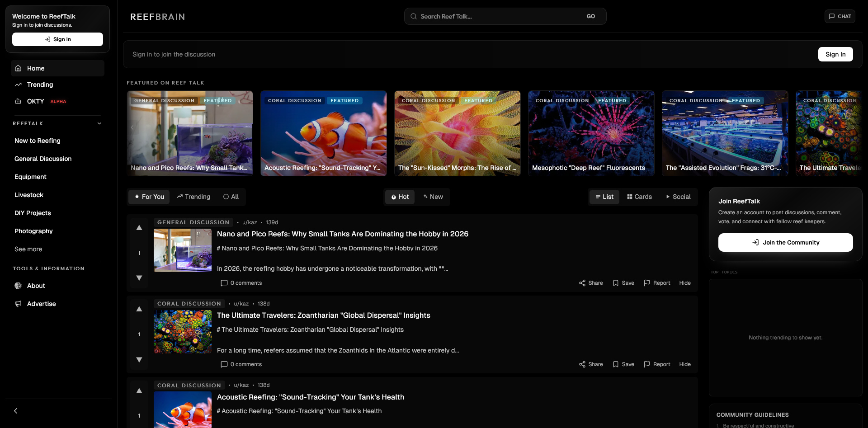This screenshot has height=428, width=868.
Task: Open Trending in the sidebar
Action: [57, 85]
